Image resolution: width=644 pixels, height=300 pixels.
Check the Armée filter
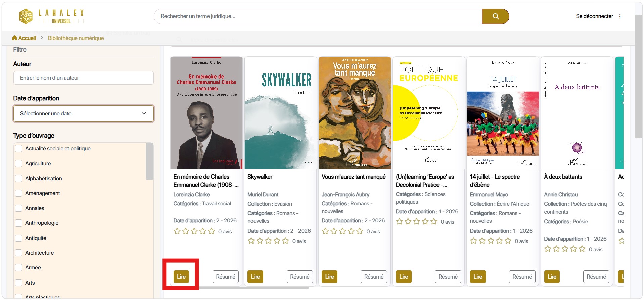[19, 267]
